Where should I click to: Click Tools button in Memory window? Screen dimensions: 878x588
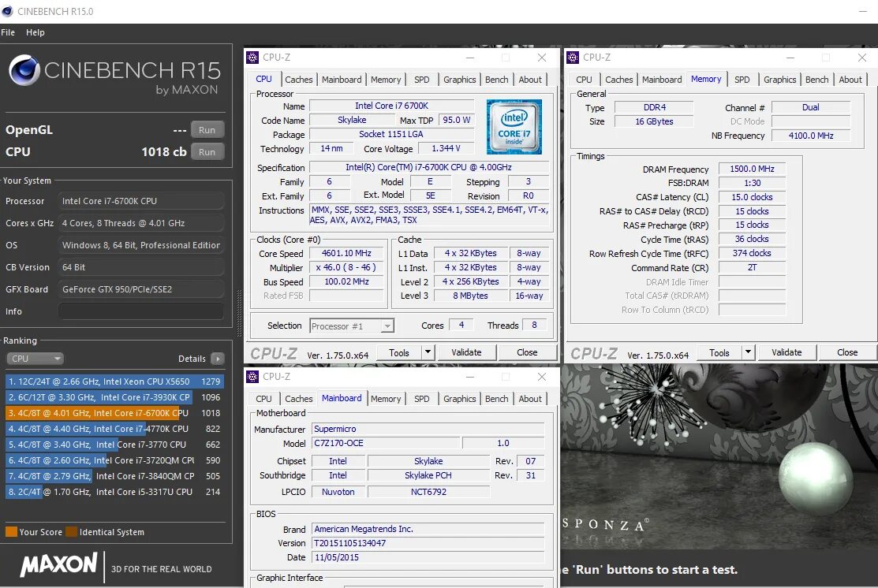[719, 352]
